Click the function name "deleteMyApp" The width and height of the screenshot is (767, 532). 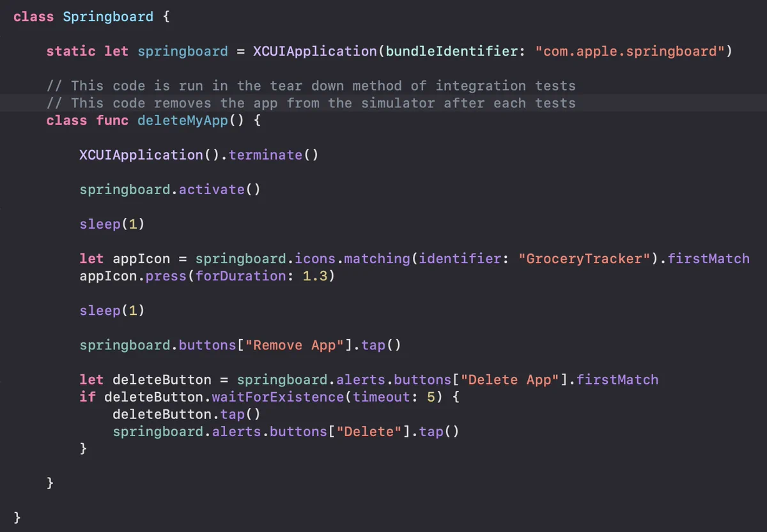coord(182,120)
